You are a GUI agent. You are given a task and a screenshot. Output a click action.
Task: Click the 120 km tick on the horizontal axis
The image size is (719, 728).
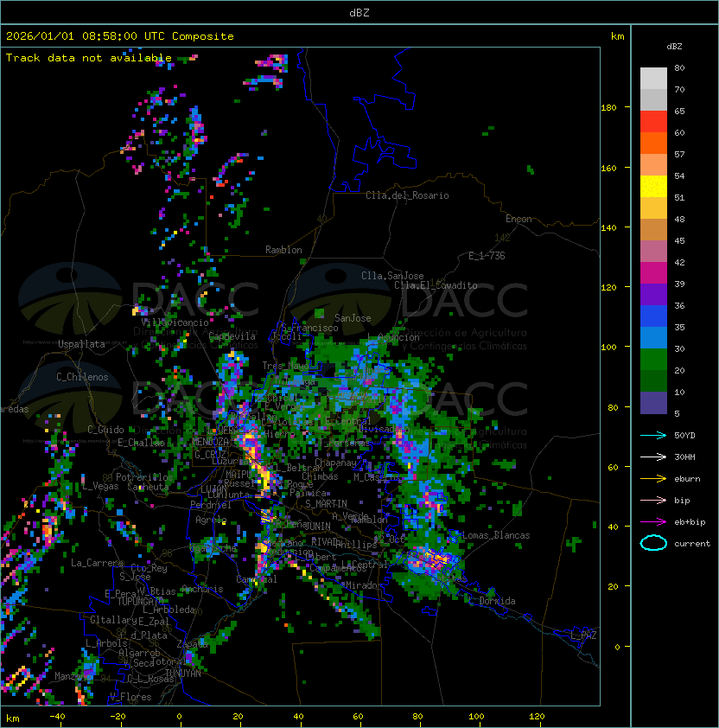coord(537,717)
